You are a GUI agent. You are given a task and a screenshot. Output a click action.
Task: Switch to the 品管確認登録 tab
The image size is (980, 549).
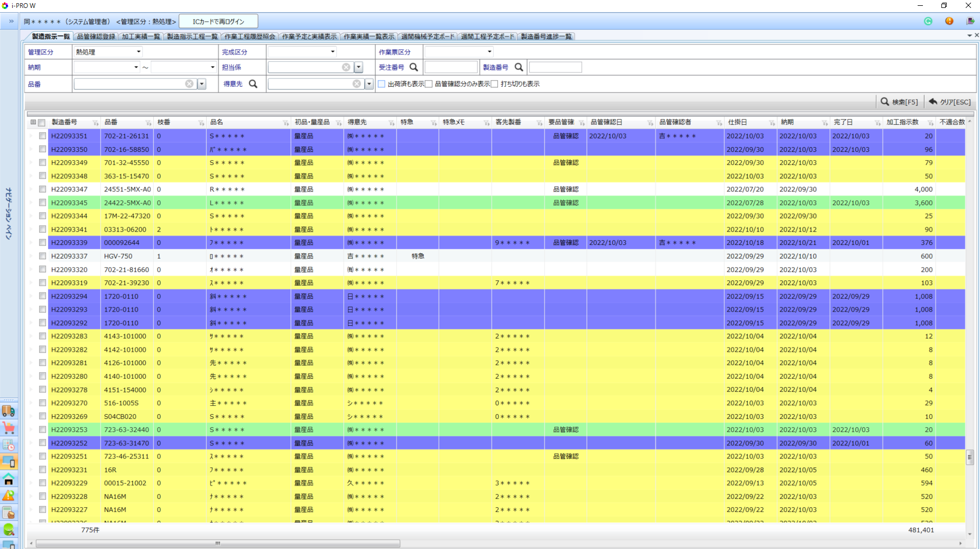[96, 36]
